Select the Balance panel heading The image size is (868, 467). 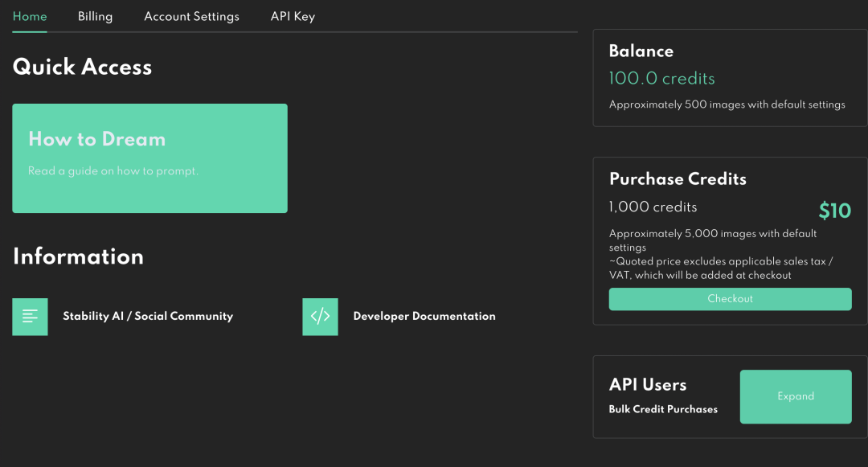pos(641,51)
